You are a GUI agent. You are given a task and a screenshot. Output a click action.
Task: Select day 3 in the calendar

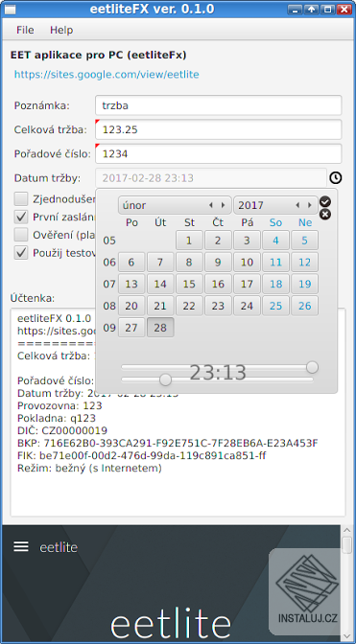[247, 241]
